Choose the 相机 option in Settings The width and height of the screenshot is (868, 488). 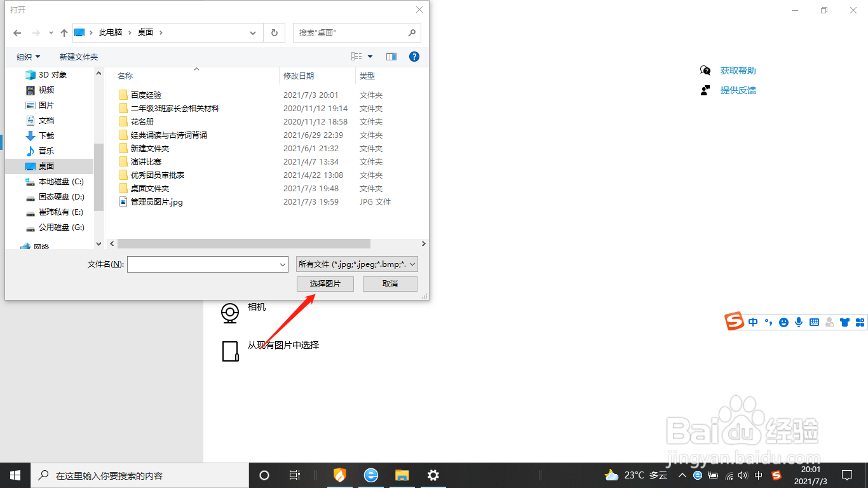tap(257, 307)
